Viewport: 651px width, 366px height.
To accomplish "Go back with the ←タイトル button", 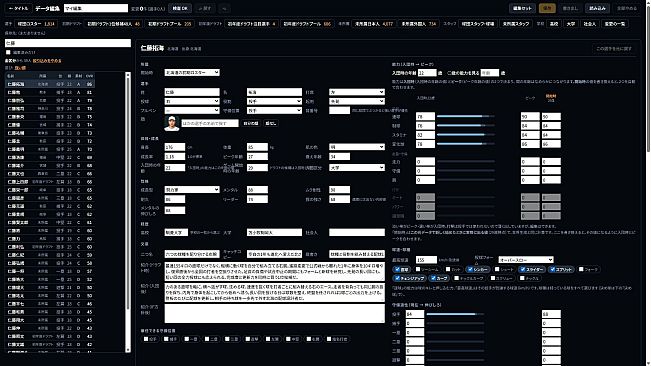I will click(x=18, y=8).
